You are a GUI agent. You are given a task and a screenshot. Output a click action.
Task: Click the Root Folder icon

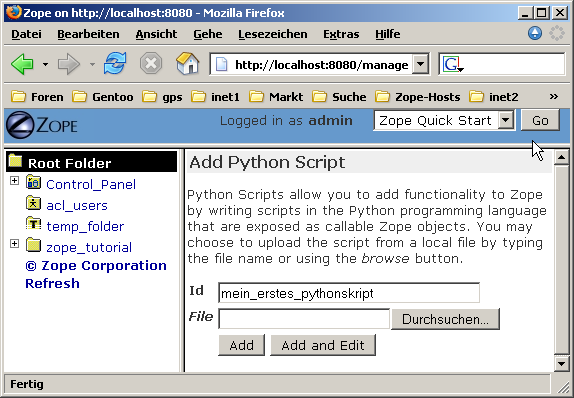tap(15, 161)
